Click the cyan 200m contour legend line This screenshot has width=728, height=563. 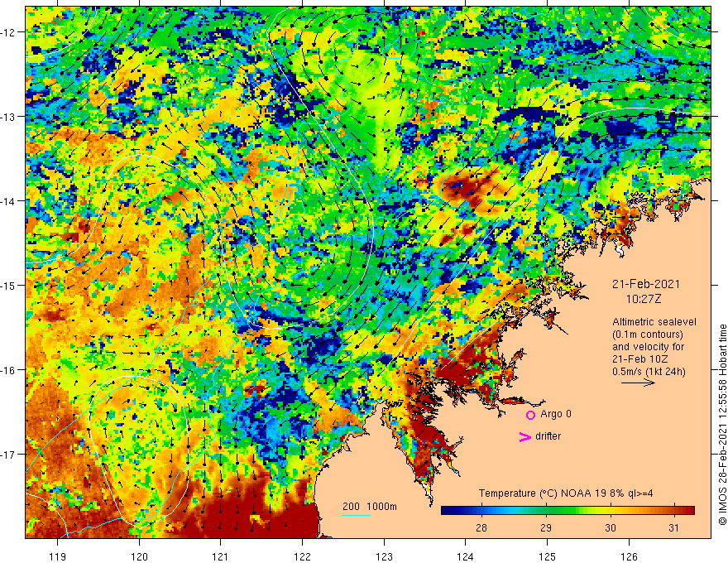356,515
